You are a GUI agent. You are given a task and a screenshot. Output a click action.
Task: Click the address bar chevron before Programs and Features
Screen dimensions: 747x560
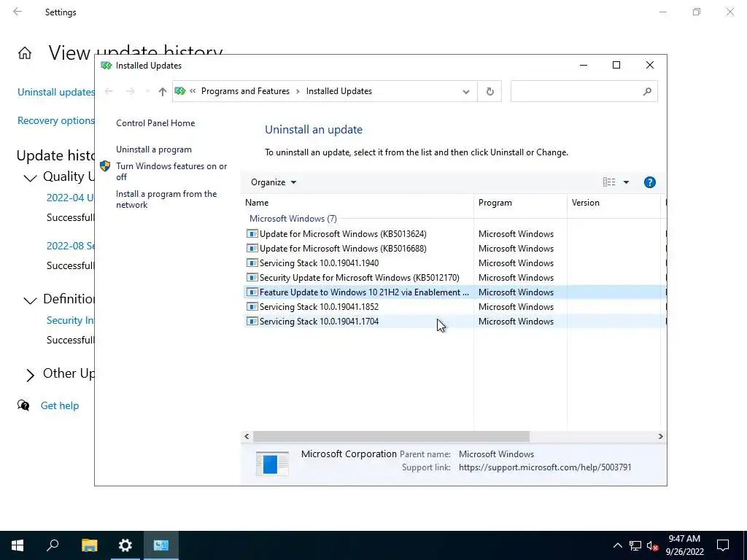(193, 91)
